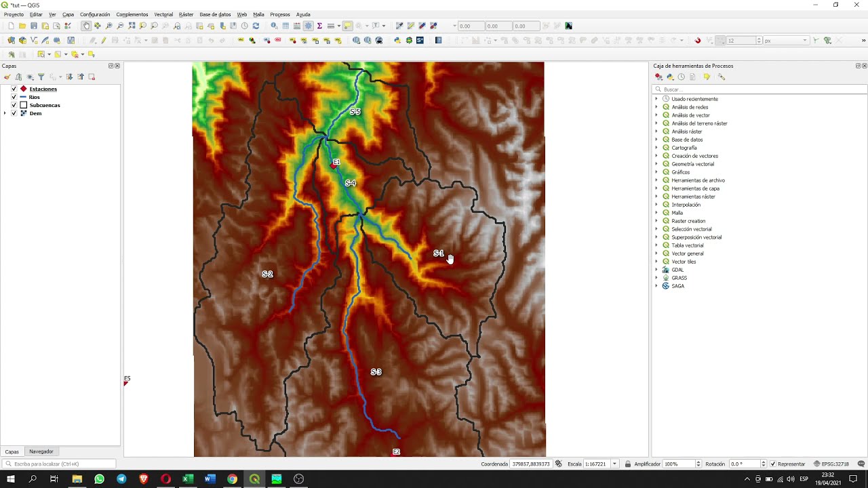Expand the SAGA provider group
The height and width of the screenshot is (488, 868).
[656, 286]
